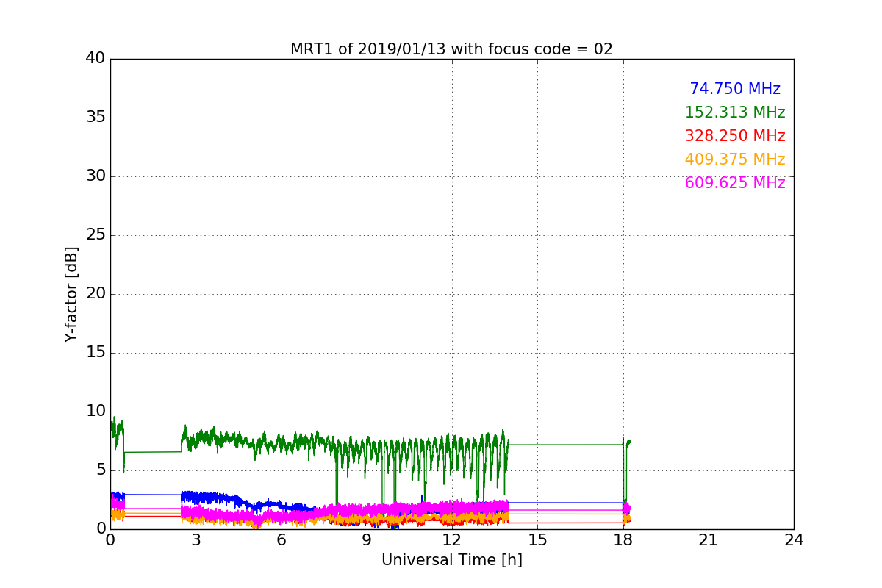
Task: Select the 74.750 MHz legend label
Action: coord(735,89)
